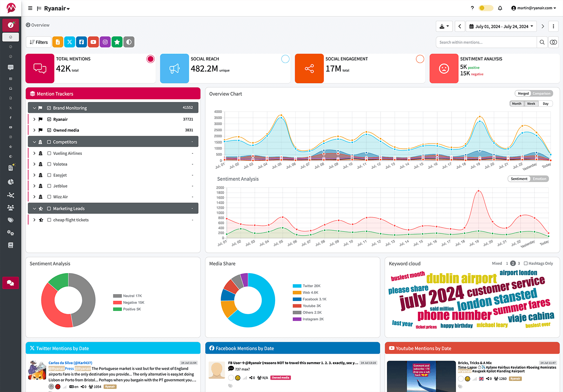
Task: Open Carlos da Silva's Twitter profile link
Action: tap(71, 362)
